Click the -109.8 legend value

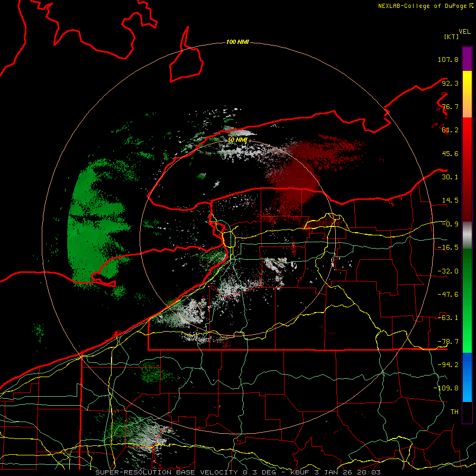pos(446,388)
